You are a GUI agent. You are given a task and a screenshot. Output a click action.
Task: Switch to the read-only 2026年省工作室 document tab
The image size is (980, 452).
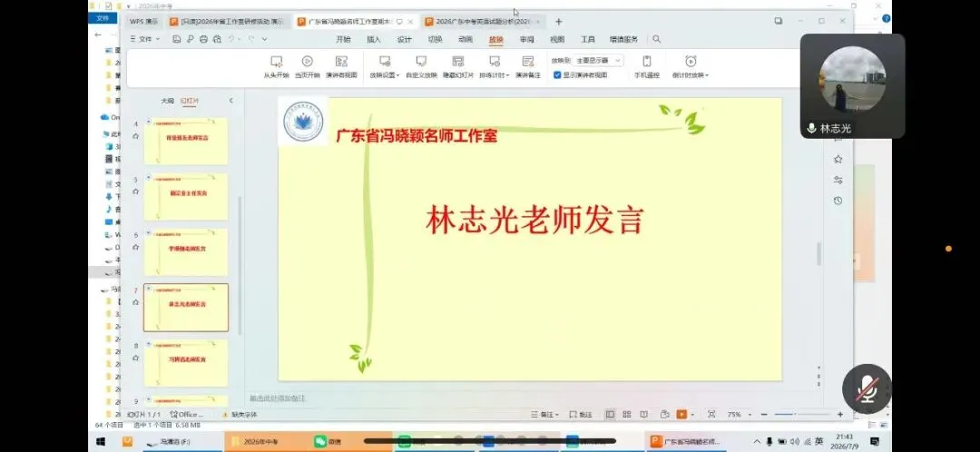(x=227, y=21)
